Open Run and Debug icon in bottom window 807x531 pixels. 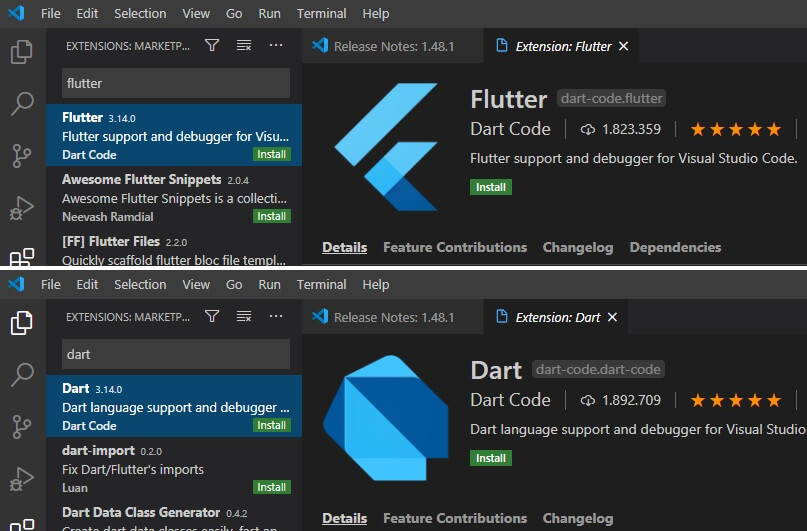click(22, 479)
